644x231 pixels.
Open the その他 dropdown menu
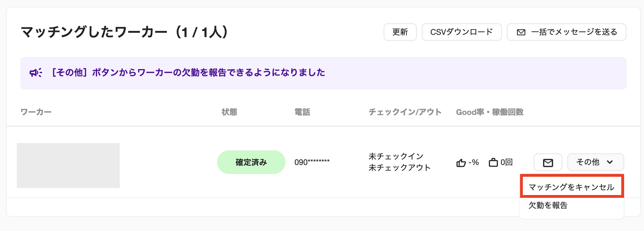coord(595,162)
